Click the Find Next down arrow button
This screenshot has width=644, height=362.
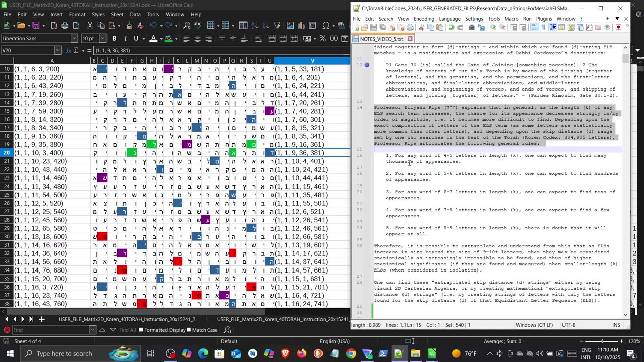(x=112, y=330)
